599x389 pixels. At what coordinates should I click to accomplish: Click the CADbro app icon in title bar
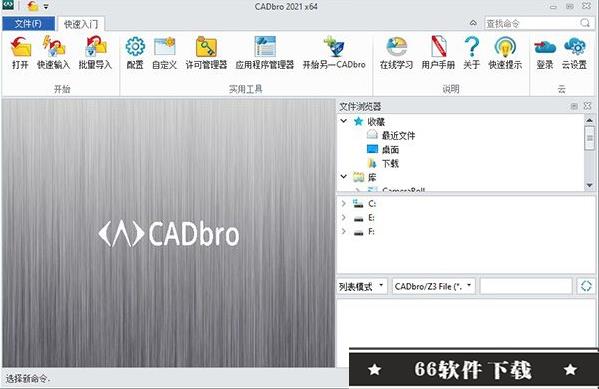coord(8,5)
